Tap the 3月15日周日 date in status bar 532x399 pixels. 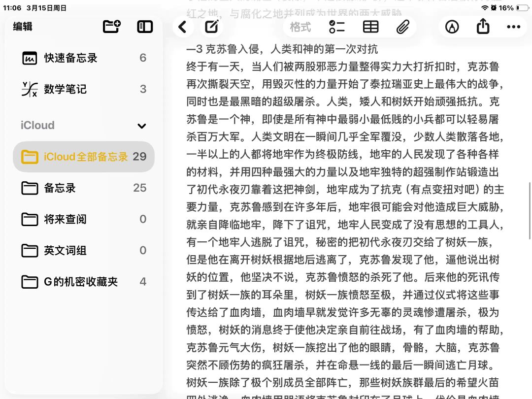[46, 8]
